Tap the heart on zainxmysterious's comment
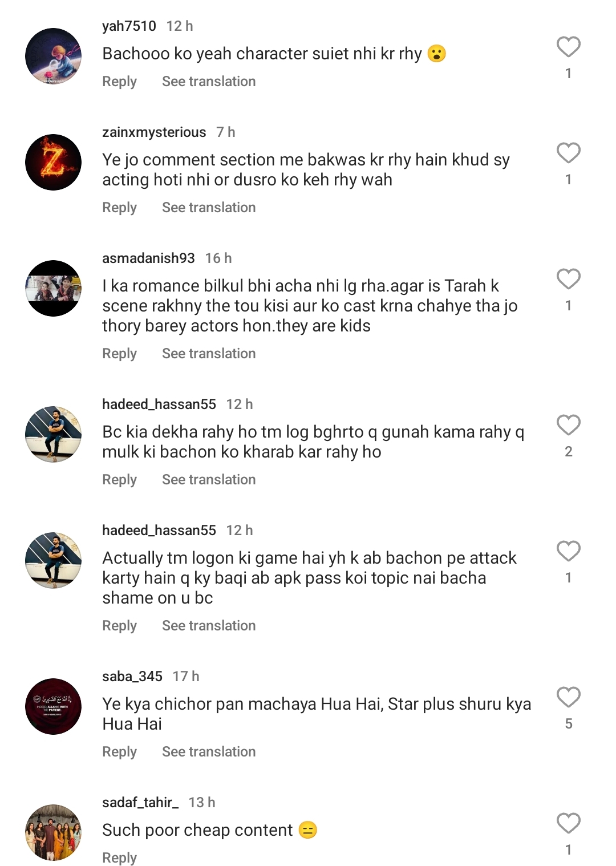 (x=568, y=153)
